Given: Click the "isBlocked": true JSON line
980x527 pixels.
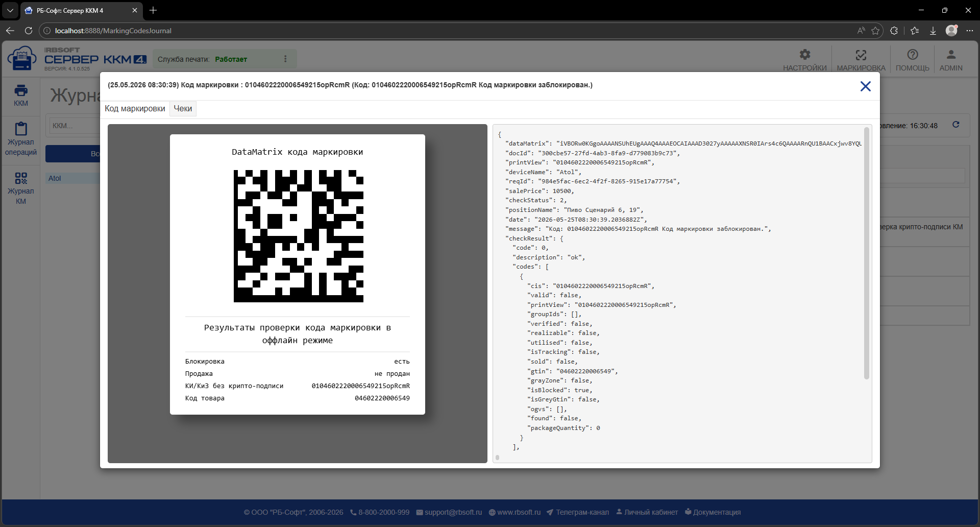Looking at the screenshot, I should coord(560,390).
